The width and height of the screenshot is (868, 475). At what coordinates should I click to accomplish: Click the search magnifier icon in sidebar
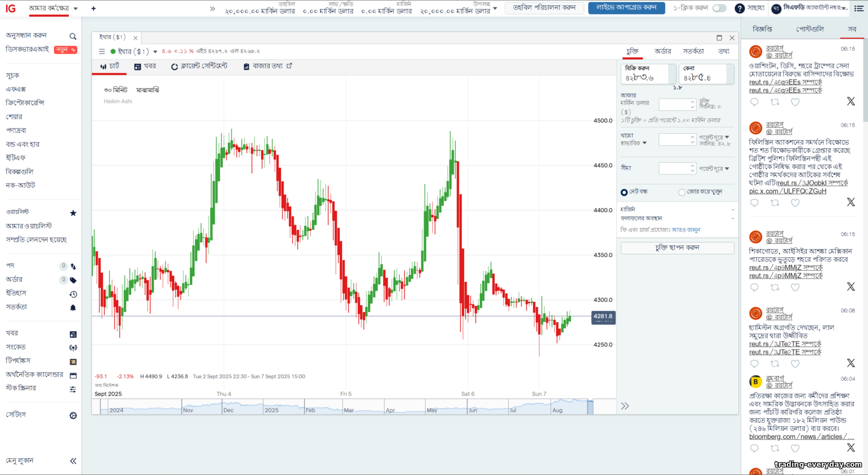tap(73, 36)
